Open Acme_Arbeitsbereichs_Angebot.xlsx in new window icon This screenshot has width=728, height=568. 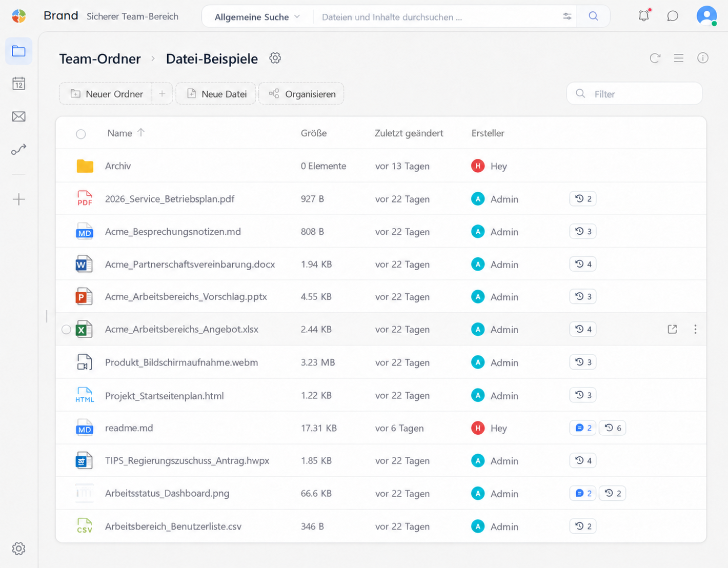tap(672, 329)
